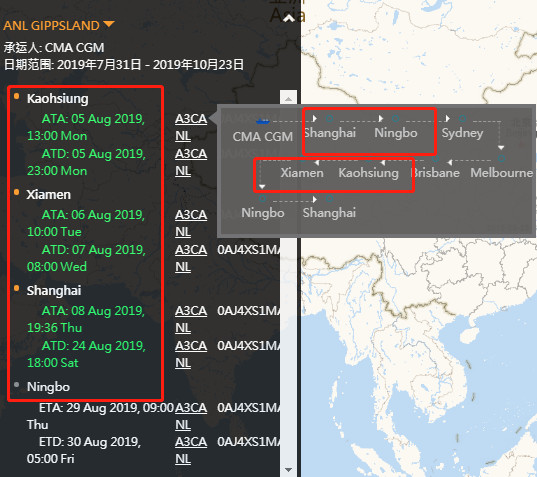Open A3CA link beside Kaohsiung ATA
The image size is (537, 477).
click(191, 119)
